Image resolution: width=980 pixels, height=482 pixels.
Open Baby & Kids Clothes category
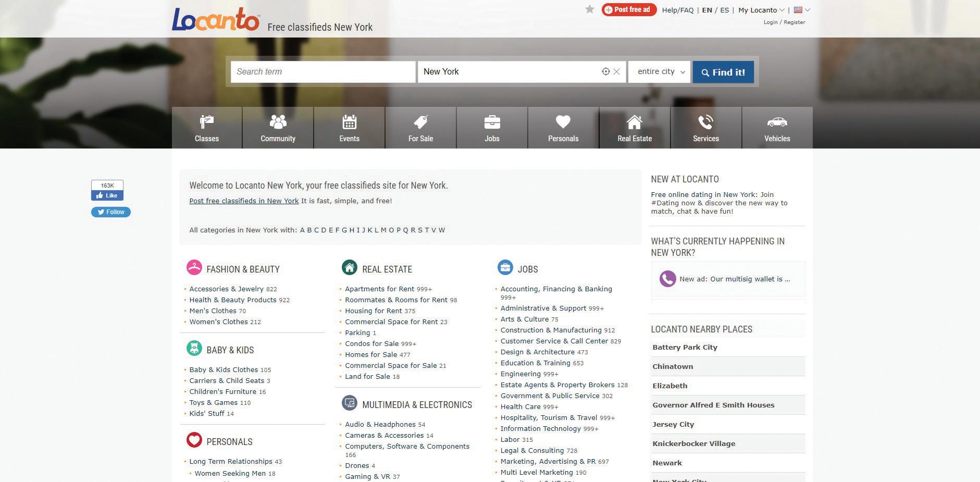pyautogui.click(x=224, y=369)
